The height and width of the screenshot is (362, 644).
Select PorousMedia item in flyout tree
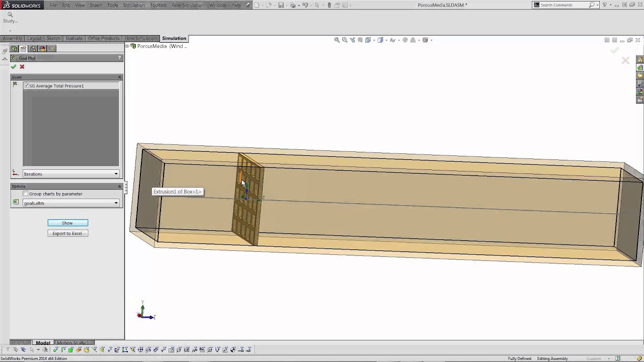158,46
